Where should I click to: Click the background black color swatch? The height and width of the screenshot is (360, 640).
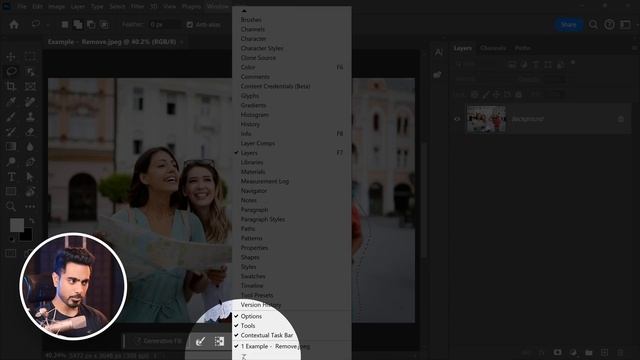27,235
